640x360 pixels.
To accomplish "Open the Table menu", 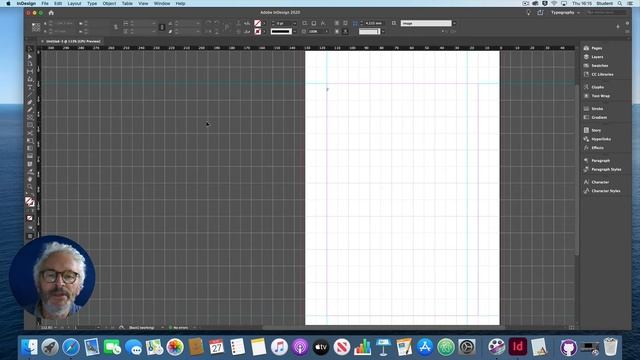I will pyautogui.click(x=127, y=3).
